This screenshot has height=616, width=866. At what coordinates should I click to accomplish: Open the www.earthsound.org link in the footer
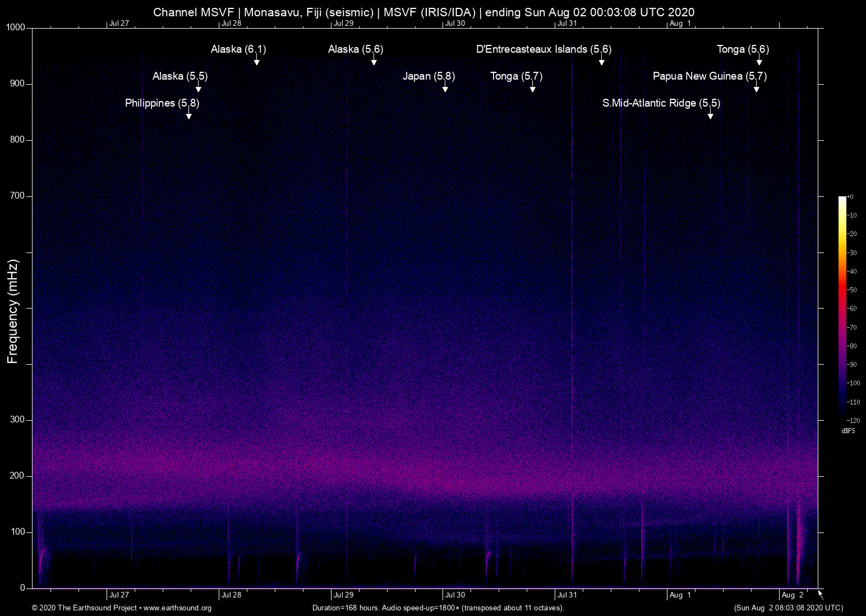coord(177,608)
